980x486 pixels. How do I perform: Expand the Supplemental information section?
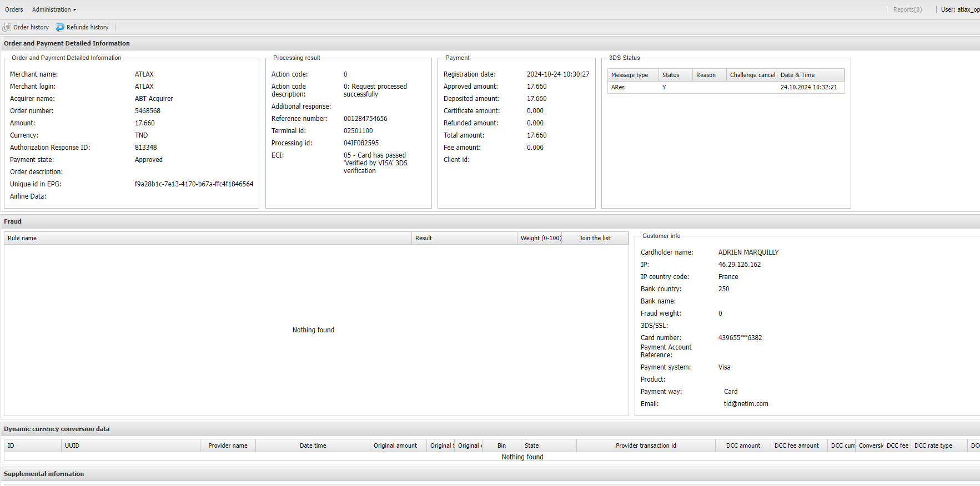click(44, 474)
